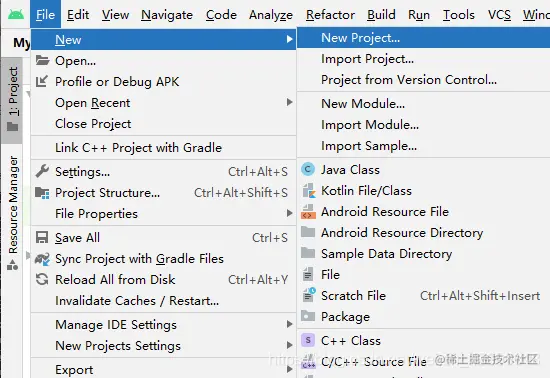Image resolution: width=550 pixels, height=378 pixels.
Task: Click the Profile or Debug APK icon
Action: 42,81
